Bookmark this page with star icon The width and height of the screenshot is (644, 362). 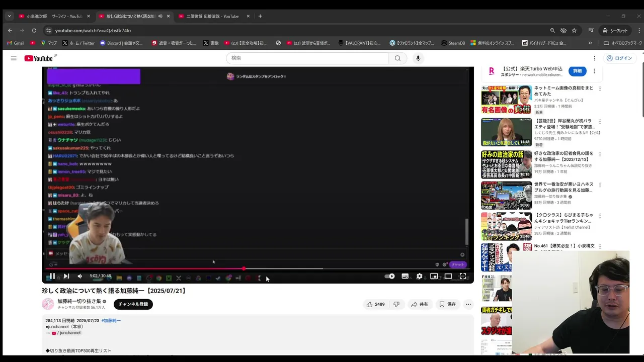[x=574, y=30]
